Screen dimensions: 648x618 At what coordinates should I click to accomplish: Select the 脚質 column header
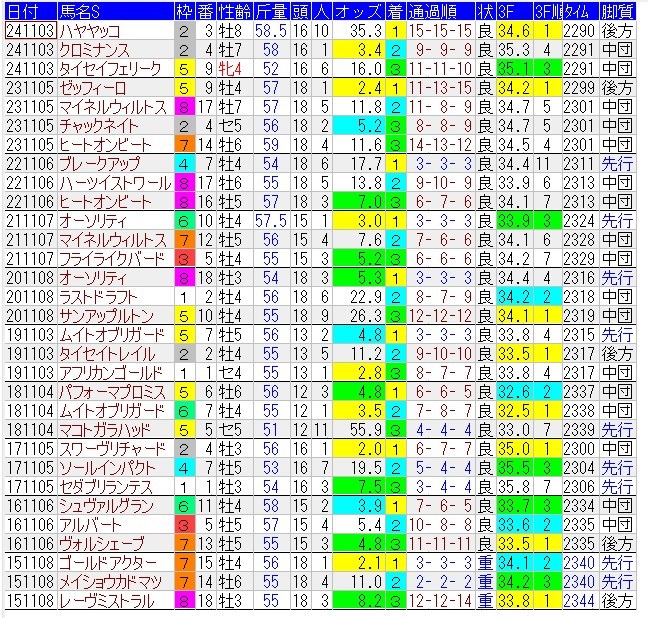pyautogui.click(x=618, y=11)
